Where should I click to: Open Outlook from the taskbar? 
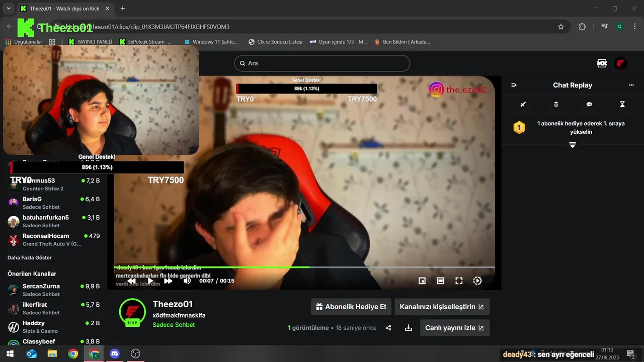(x=31, y=354)
